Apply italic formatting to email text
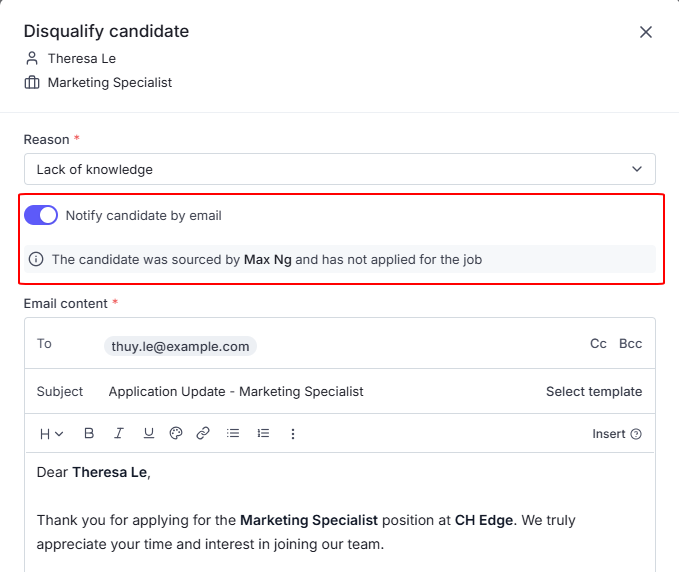Viewport: 679px width, 572px height. 119,434
